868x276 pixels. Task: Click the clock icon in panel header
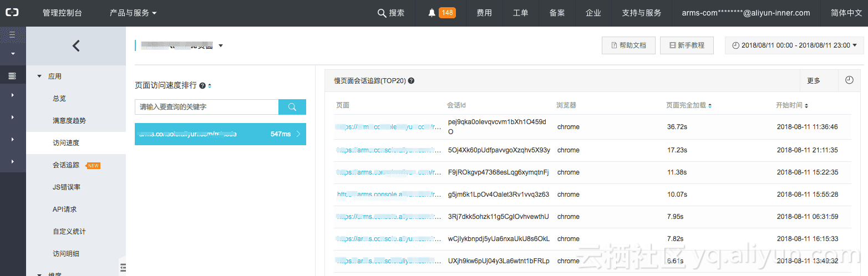[849, 80]
